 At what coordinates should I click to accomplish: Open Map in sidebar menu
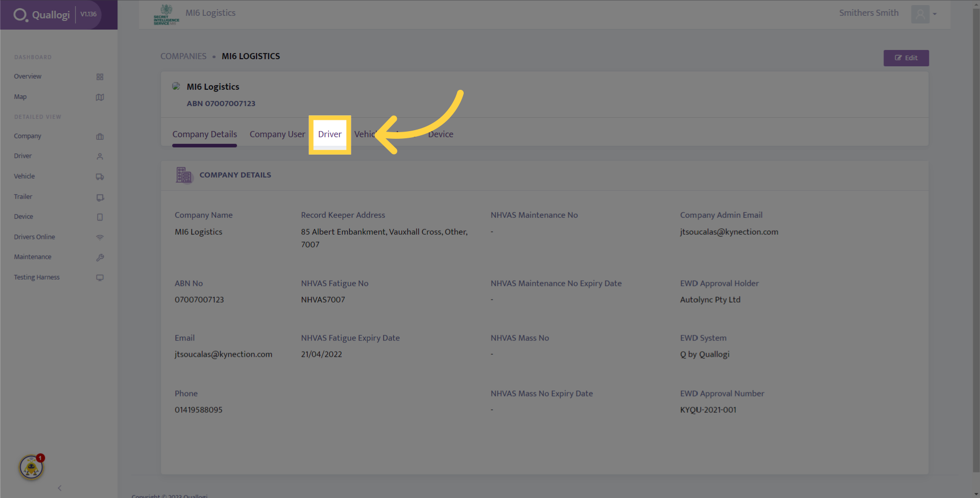tap(20, 97)
